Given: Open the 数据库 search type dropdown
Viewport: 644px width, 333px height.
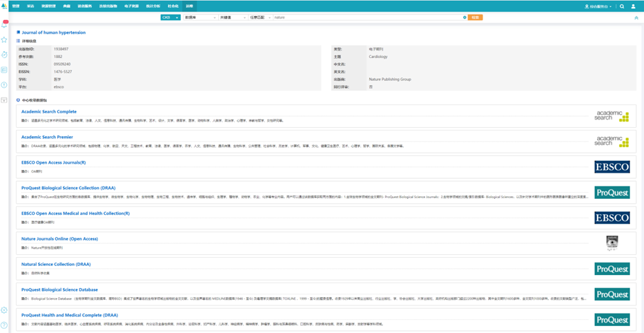Looking at the screenshot, I should (x=200, y=17).
